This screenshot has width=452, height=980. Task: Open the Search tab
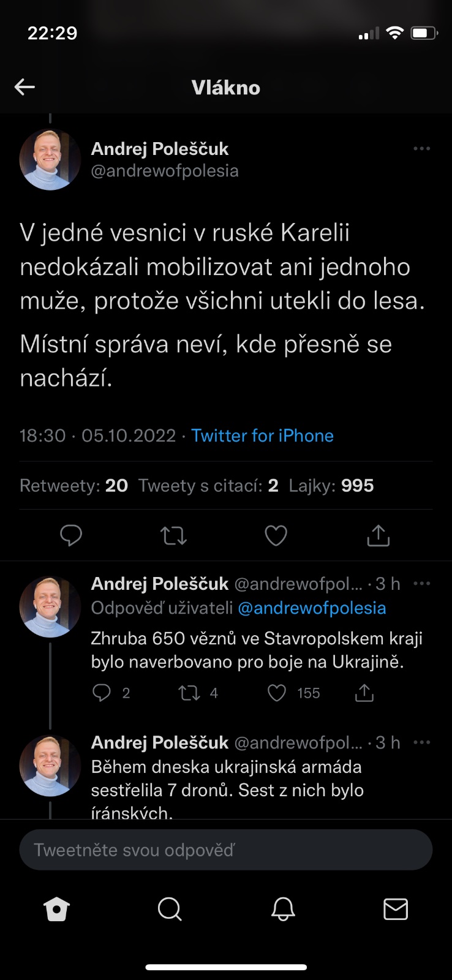pyautogui.click(x=170, y=910)
